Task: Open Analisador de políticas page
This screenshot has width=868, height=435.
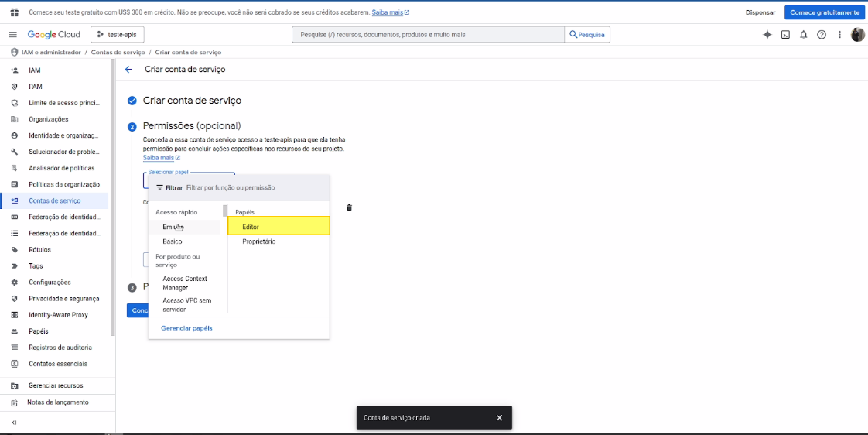Action: 61,168
